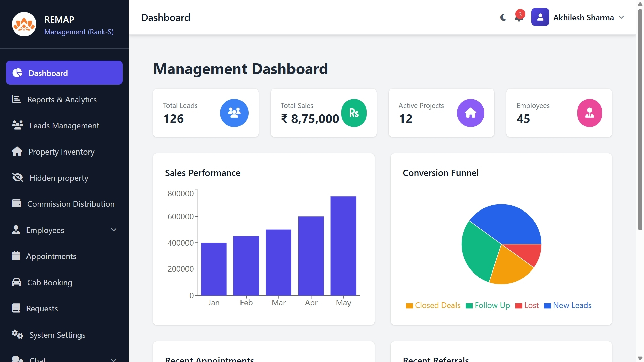Viewport: 644px width, 362px height.
Task: Open System Settings from sidebar
Action: point(57,335)
